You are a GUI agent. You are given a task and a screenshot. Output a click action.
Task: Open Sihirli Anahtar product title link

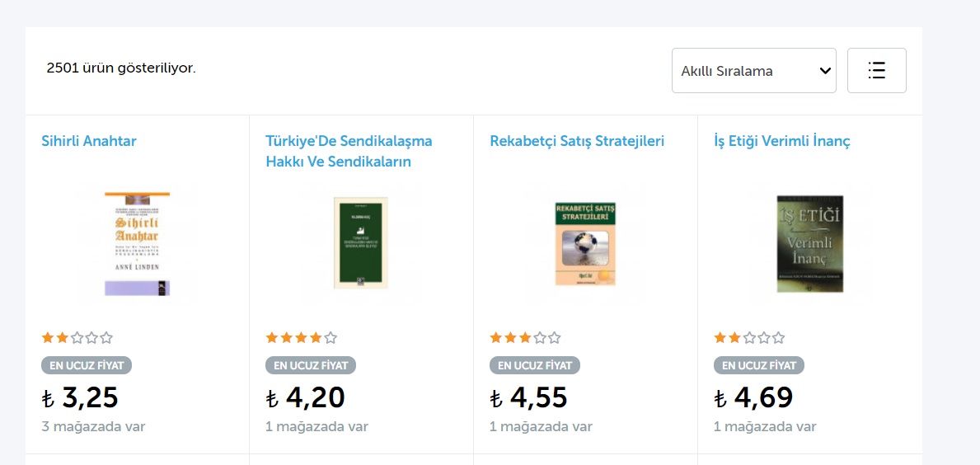[89, 141]
